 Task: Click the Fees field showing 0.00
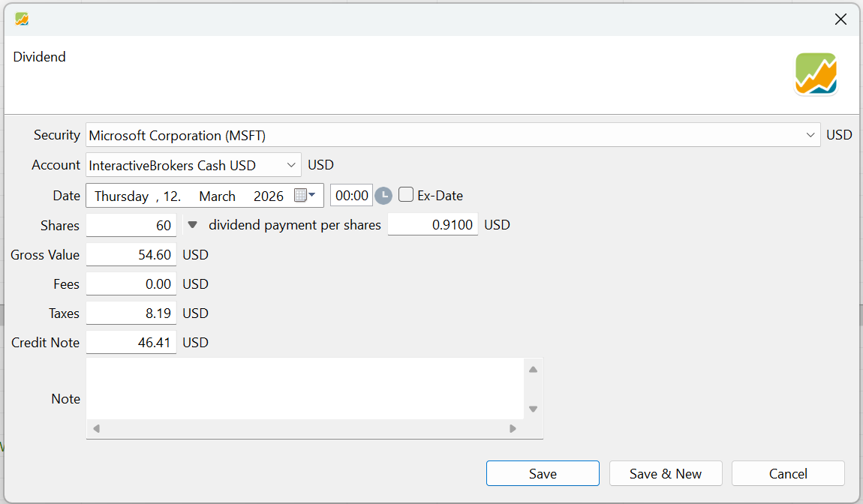tap(131, 284)
